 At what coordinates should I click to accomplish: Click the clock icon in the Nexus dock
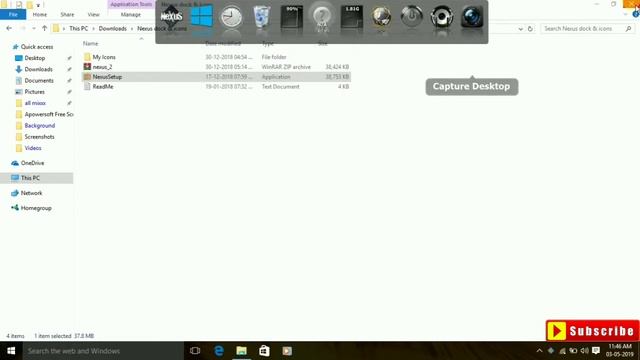click(x=231, y=17)
